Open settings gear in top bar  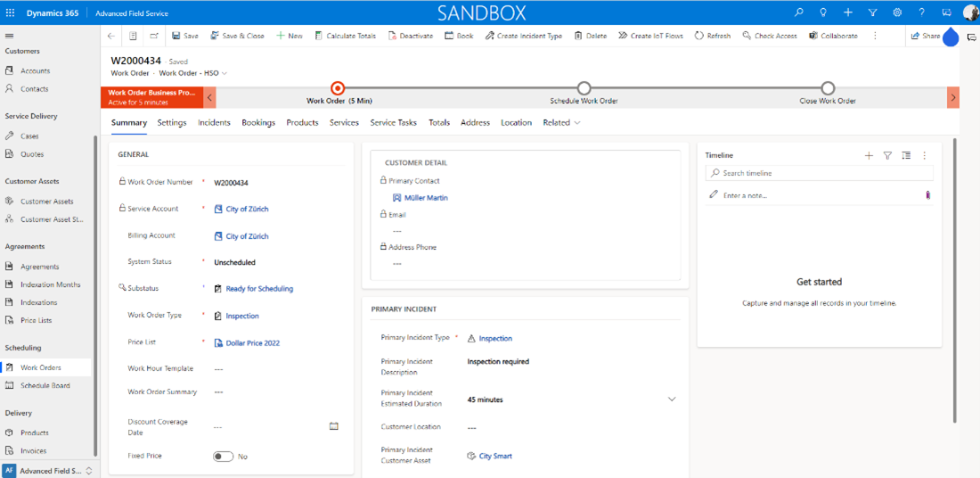(x=897, y=12)
